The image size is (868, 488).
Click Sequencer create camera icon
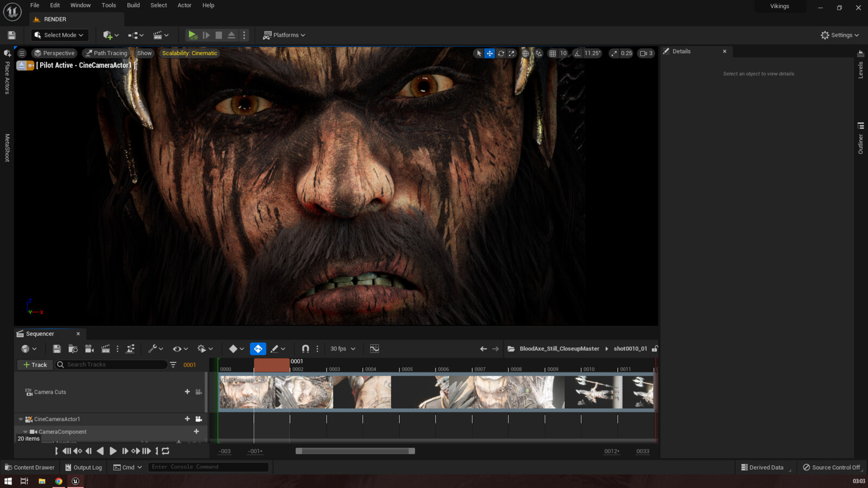(90, 349)
